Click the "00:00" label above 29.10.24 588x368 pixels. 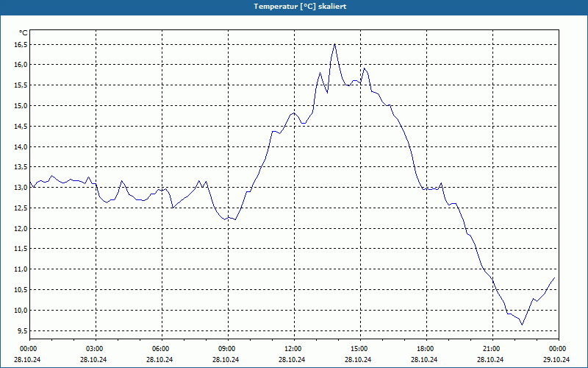pos(559,349)
